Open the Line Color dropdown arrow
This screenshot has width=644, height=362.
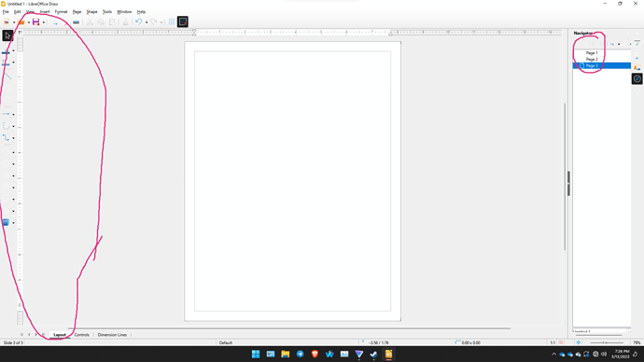click(x=14, y=51)
